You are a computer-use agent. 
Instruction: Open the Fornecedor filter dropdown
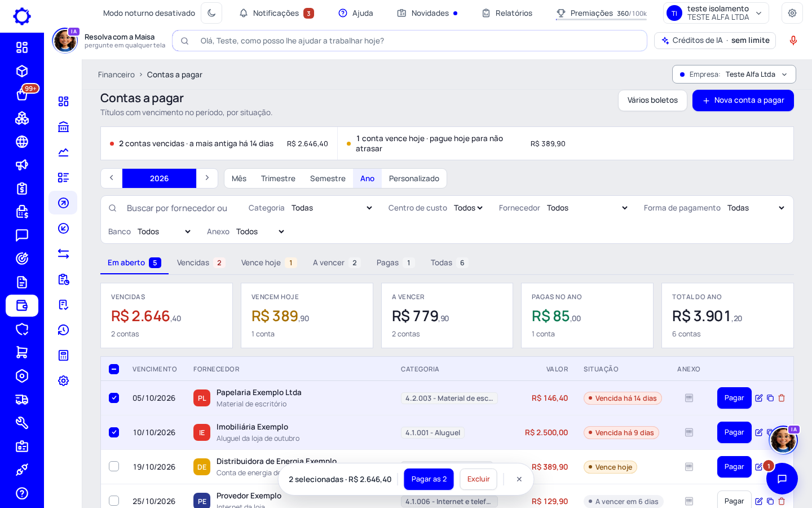pos(587,208)
